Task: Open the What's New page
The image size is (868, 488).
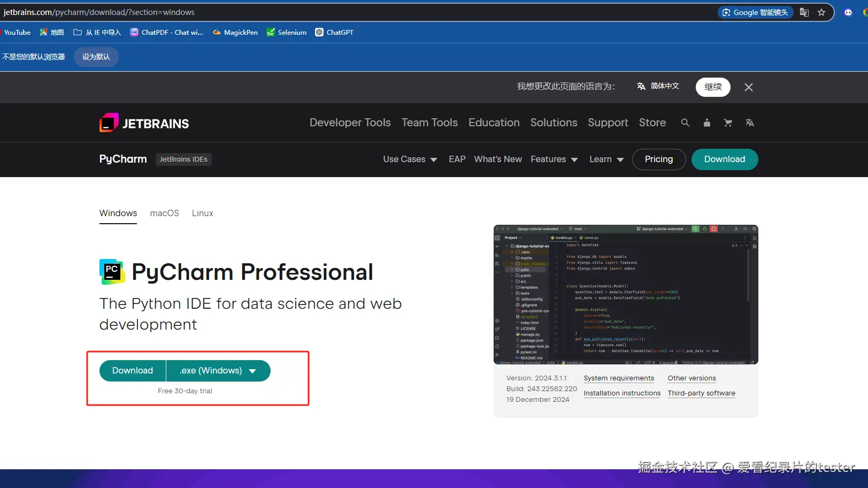Action: (x=498, y=159)
